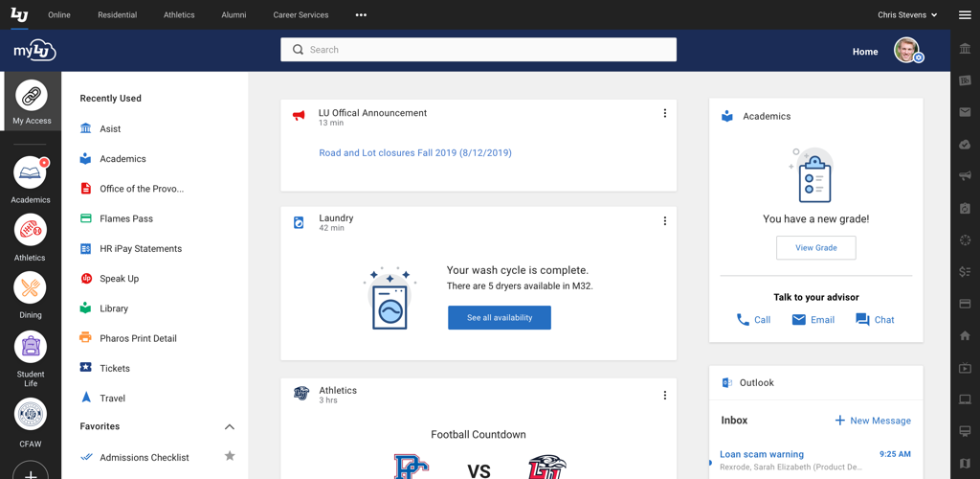The height and width of the screenshot is (479, 980).
Task: Click the profile avatar with gear badge
Action: (908, 51)
